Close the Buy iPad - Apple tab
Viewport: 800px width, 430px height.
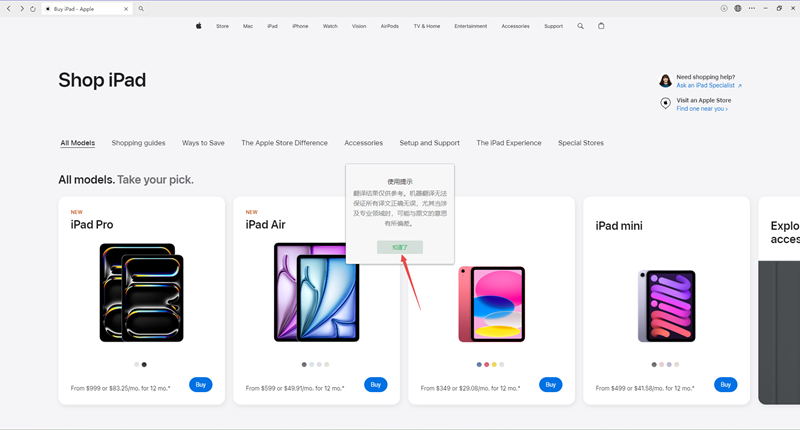[x=126, y=9]
